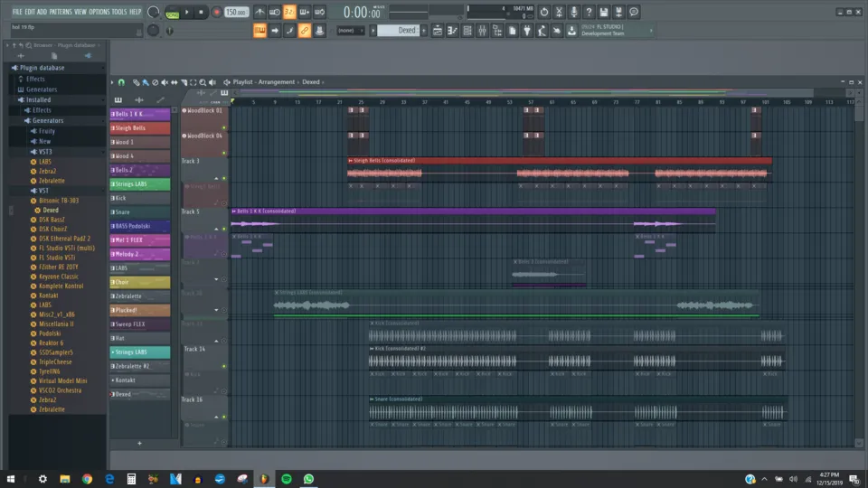Viewport: 868px width, 488px height.
Task: Toggle mute light on Track 3
Action: click(x=223, y=178)
